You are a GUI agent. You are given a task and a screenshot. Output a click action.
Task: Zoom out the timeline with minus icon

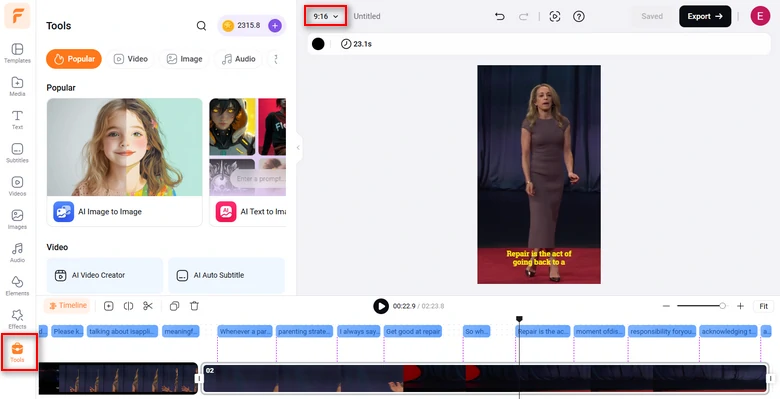click(666, 306)
